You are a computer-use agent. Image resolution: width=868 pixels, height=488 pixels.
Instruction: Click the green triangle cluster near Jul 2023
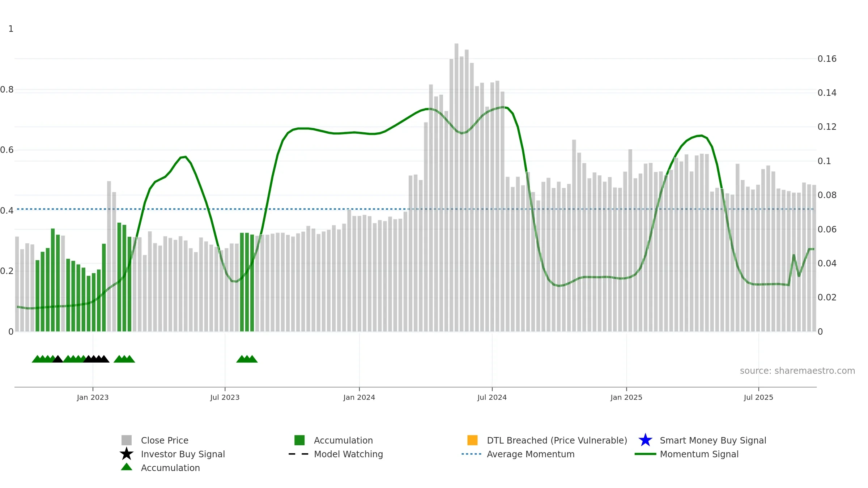pos(247,359)
